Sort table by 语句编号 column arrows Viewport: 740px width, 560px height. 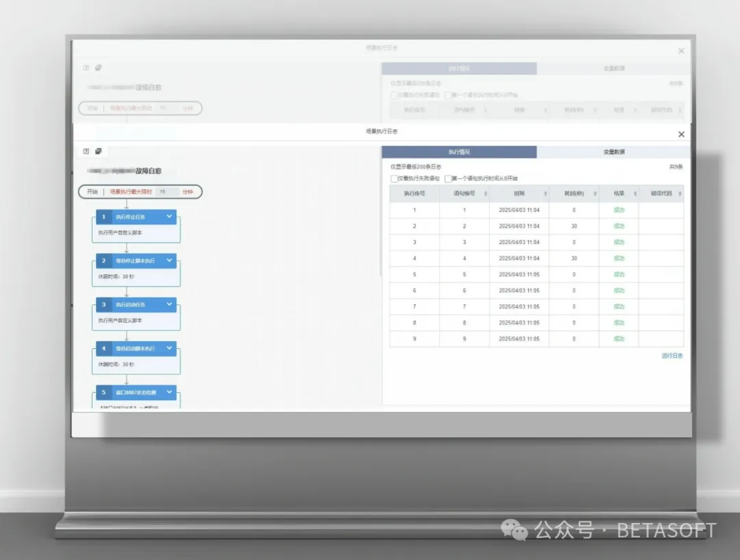(x=486, y=193)
